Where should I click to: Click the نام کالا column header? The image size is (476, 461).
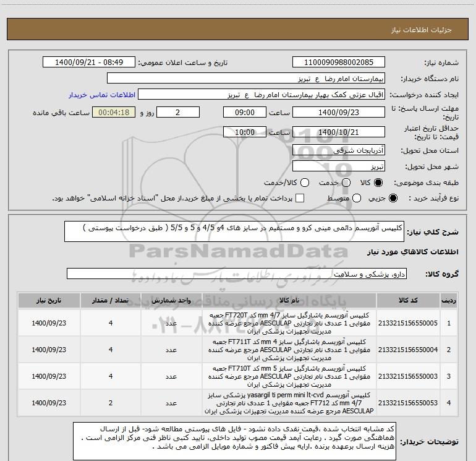pyautogui.click(x=289, y=301)
